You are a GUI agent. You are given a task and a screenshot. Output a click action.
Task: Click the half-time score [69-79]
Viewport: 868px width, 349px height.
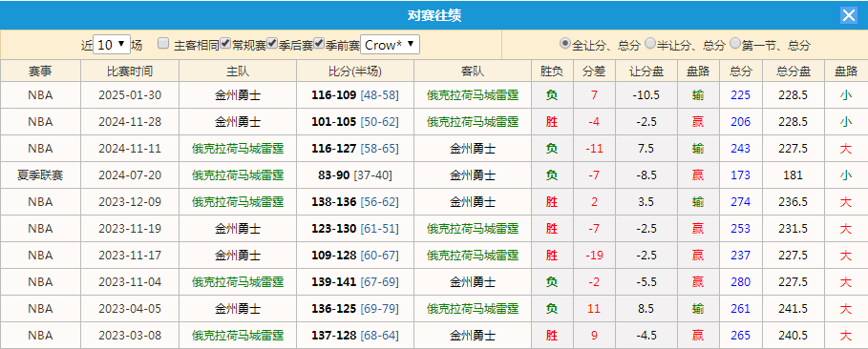click(x=379, y=309)
